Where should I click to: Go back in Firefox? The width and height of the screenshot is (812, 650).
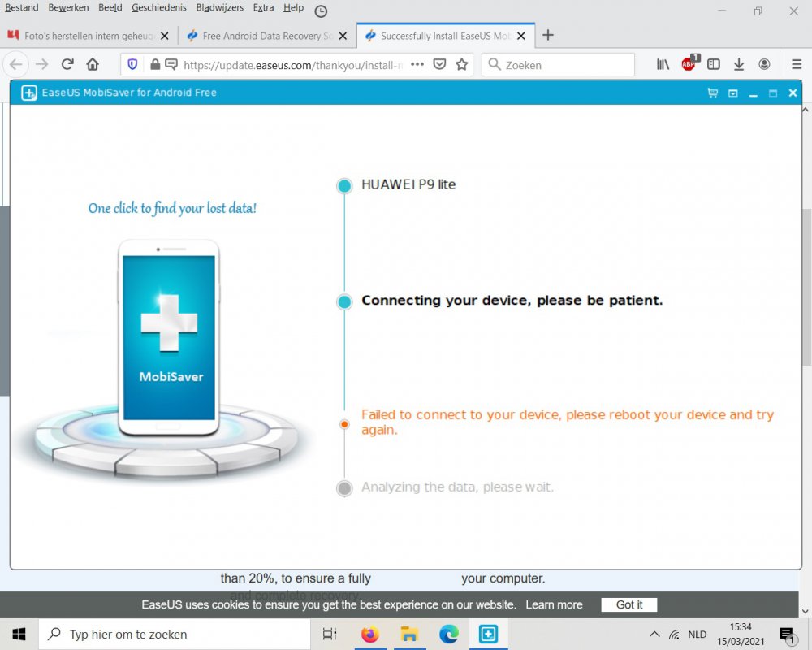click(x=16, y=64)
